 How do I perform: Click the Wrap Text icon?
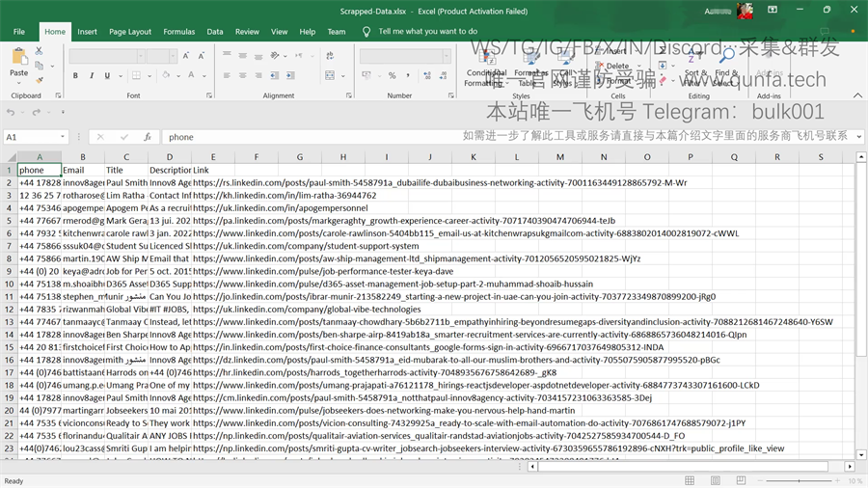point(330,55)
